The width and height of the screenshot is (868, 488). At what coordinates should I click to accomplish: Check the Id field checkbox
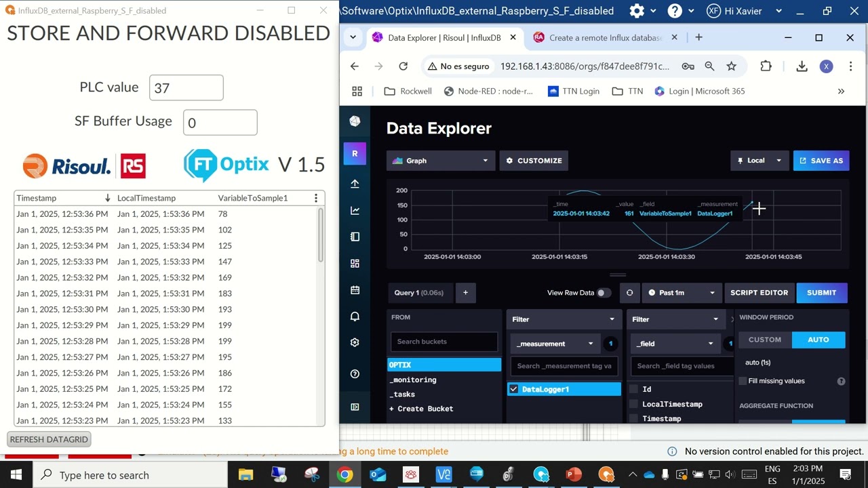633,389
